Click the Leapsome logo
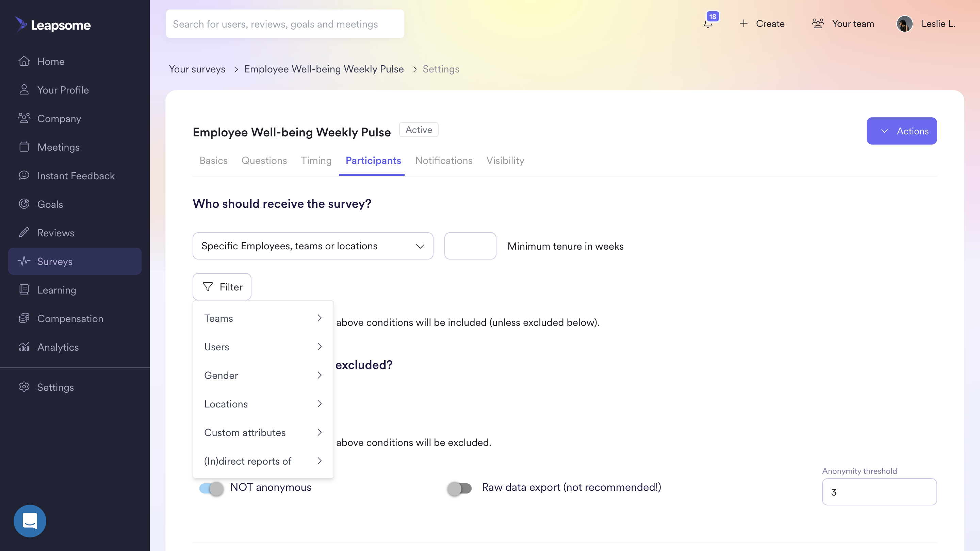 (x=53, y=25)
